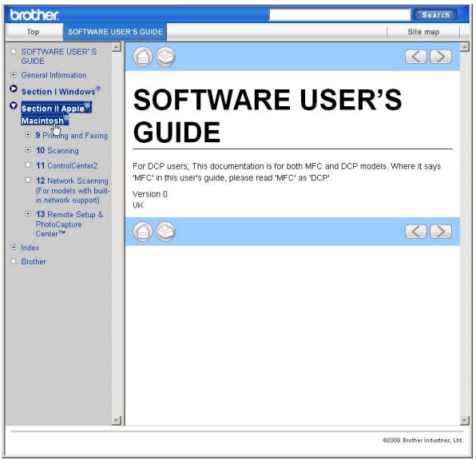
Task: Open 13 Remote Setup & PhotoCapture Center link
Action: 69,224
